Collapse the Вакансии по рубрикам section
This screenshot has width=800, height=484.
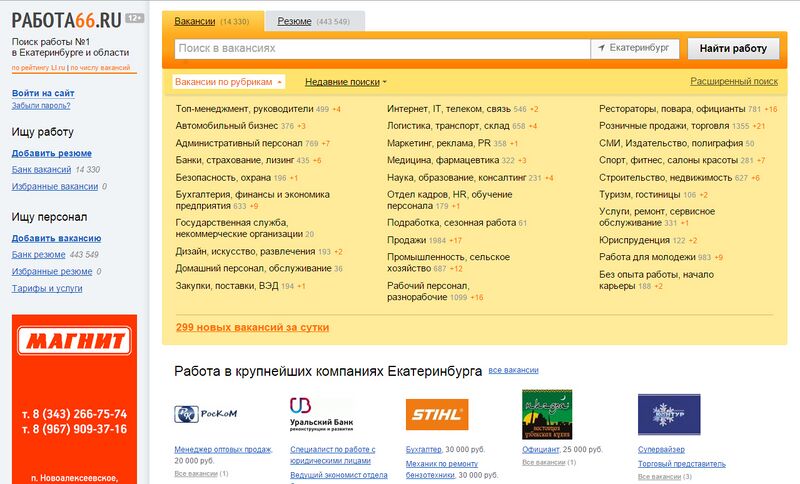228,82
